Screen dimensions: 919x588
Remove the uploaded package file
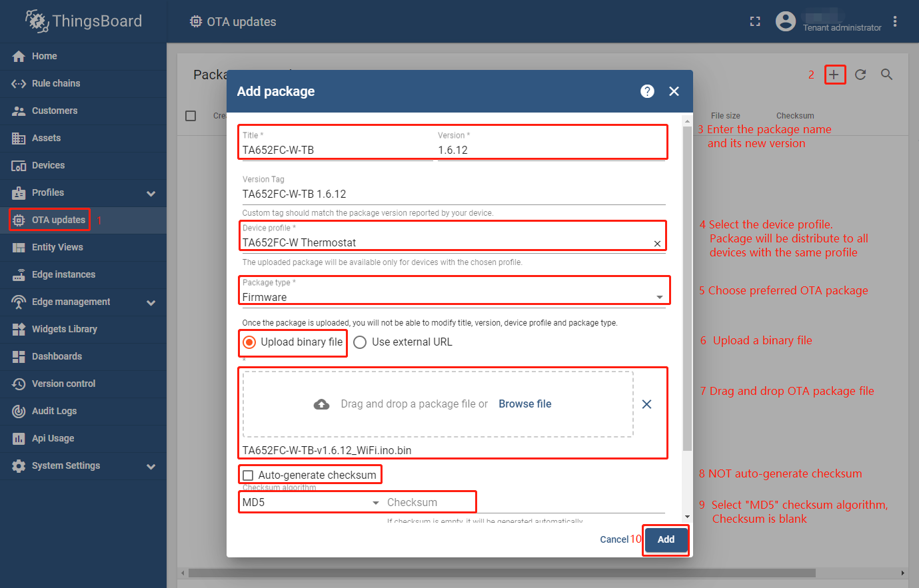[646, 404]
